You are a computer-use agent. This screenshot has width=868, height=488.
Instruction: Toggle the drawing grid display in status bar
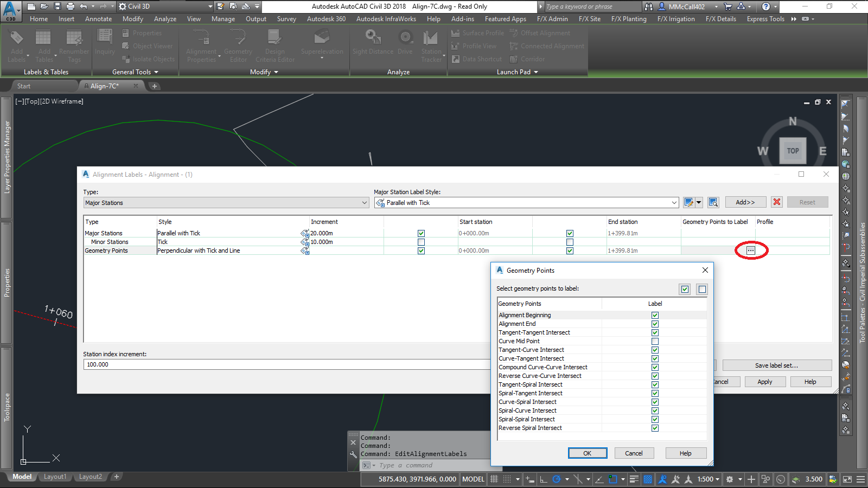pos(494,479)
